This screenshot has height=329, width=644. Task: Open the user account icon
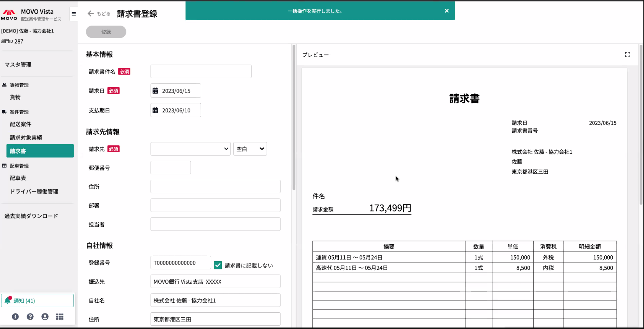click(45, 316)
